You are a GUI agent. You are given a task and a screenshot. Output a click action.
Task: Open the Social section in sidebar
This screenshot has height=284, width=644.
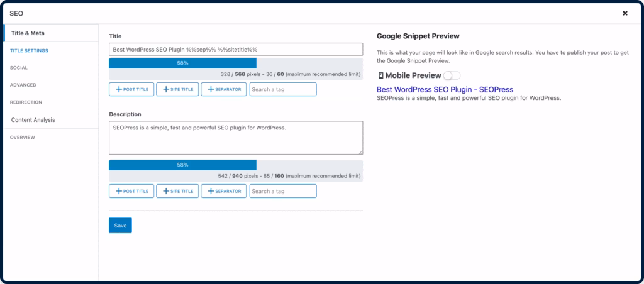(19, 67)
